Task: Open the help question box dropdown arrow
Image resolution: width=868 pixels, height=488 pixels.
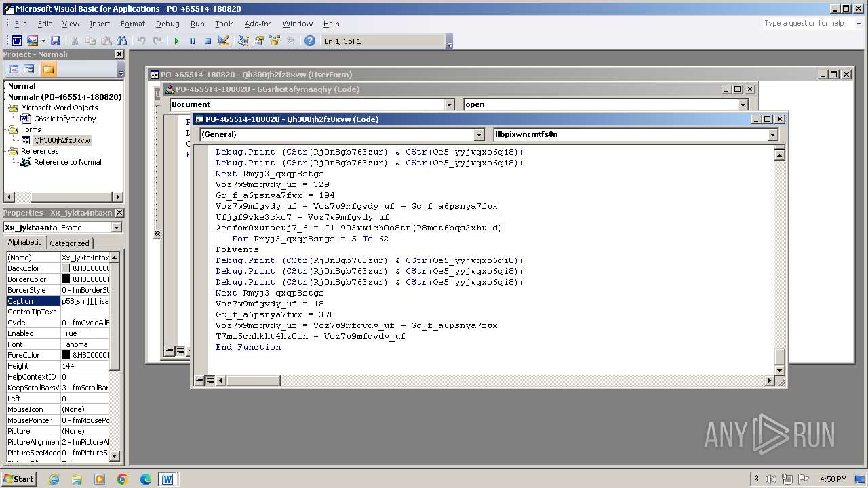Action: pyautogui.click(x=858, y=24)
